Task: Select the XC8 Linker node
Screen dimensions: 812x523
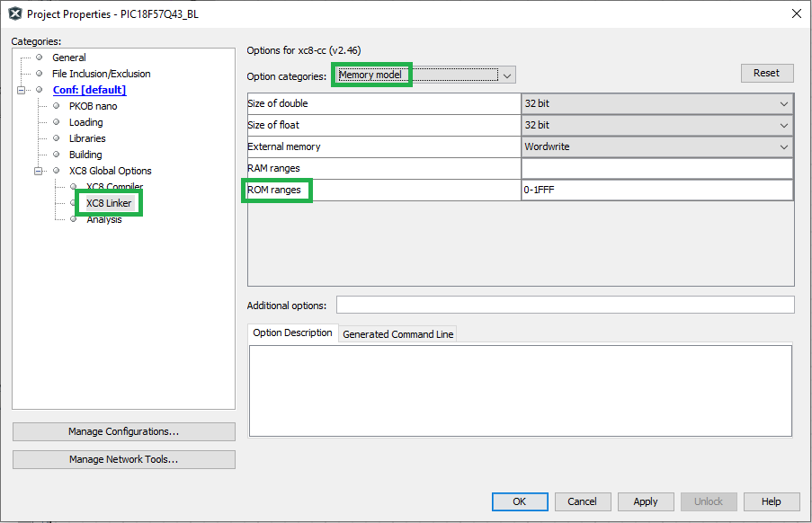Action: click(x=109, y=203)
